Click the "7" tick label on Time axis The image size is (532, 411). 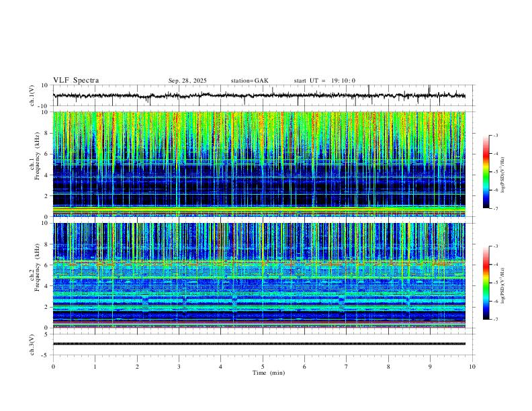pos(347,367)
